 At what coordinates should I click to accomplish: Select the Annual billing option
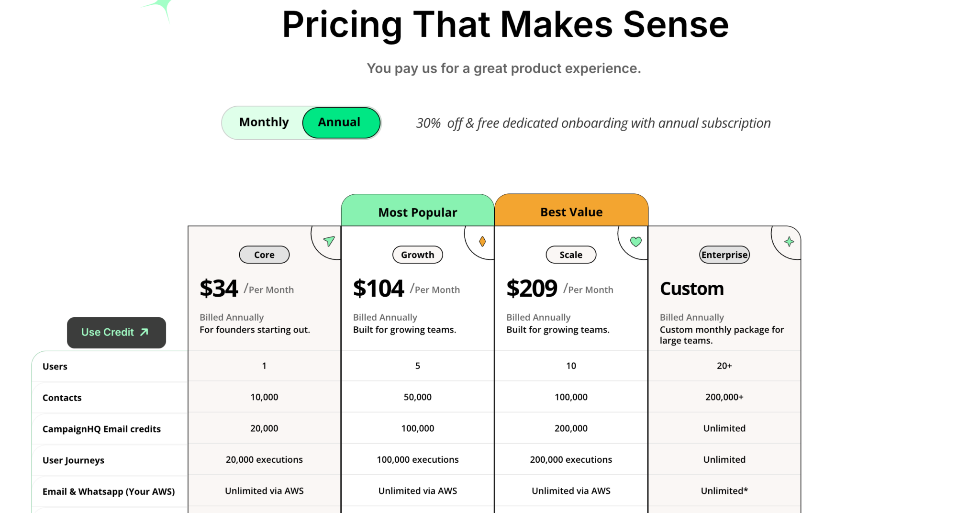point(340,123)
